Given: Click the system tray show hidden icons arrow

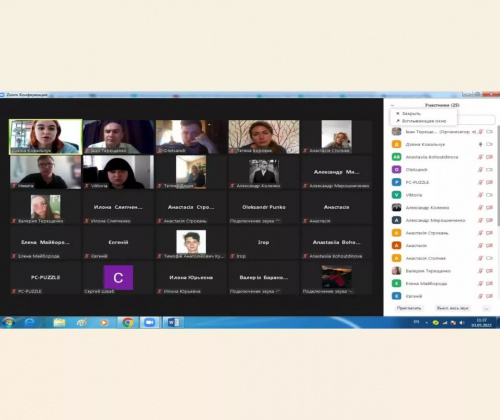Looking at the screenshot, I should point(426,323).
